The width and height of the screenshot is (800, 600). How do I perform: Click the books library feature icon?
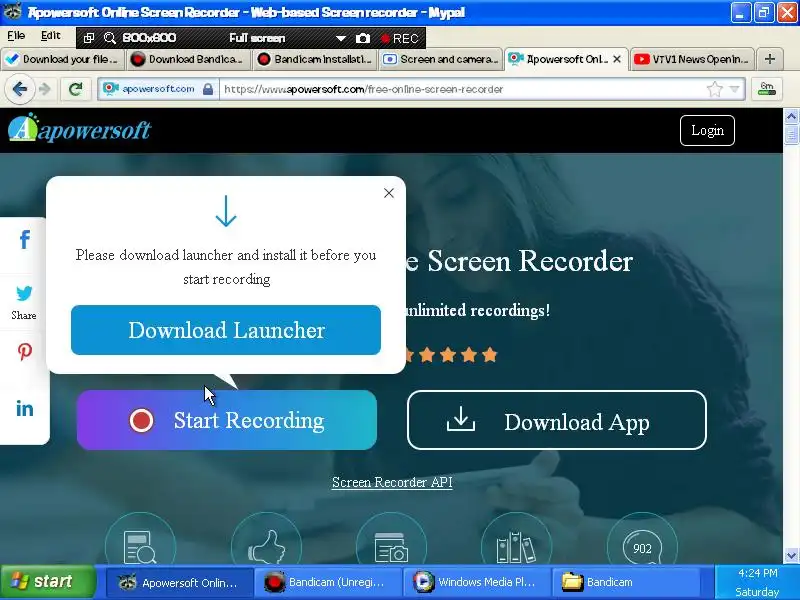tap(516, 546)
